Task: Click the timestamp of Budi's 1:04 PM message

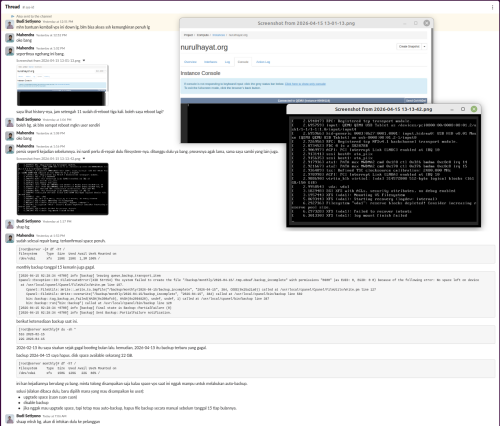Action: 57,120
